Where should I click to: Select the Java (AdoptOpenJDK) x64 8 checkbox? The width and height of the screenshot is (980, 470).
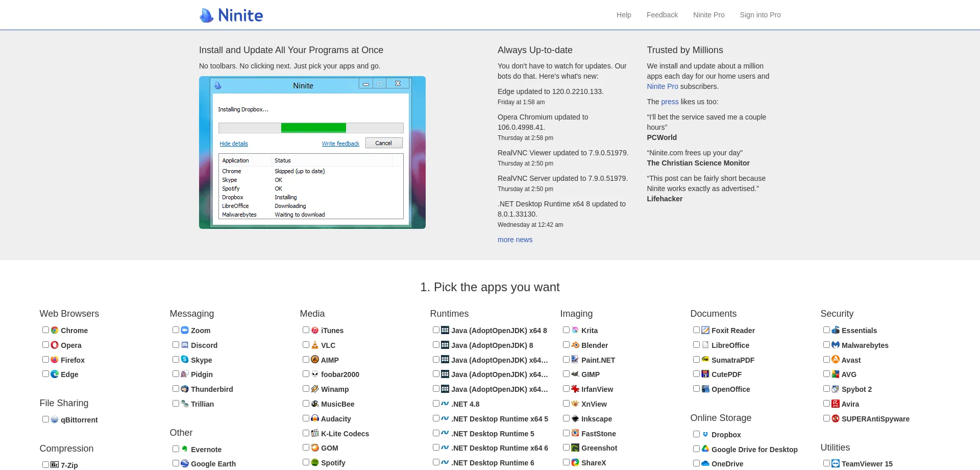[436, 330]
